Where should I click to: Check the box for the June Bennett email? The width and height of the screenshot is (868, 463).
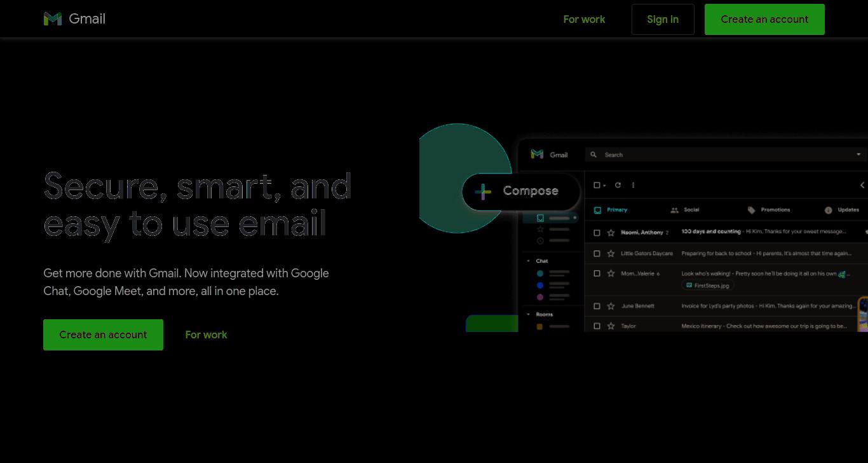click(x=597, y=306)
